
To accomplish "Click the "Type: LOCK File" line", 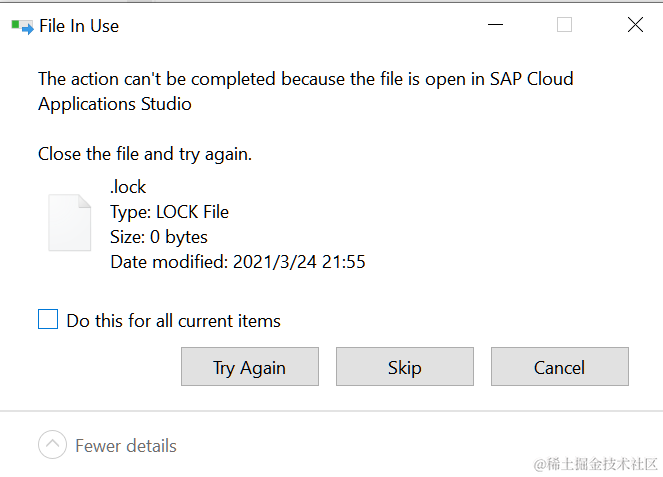I will point(169,212).
